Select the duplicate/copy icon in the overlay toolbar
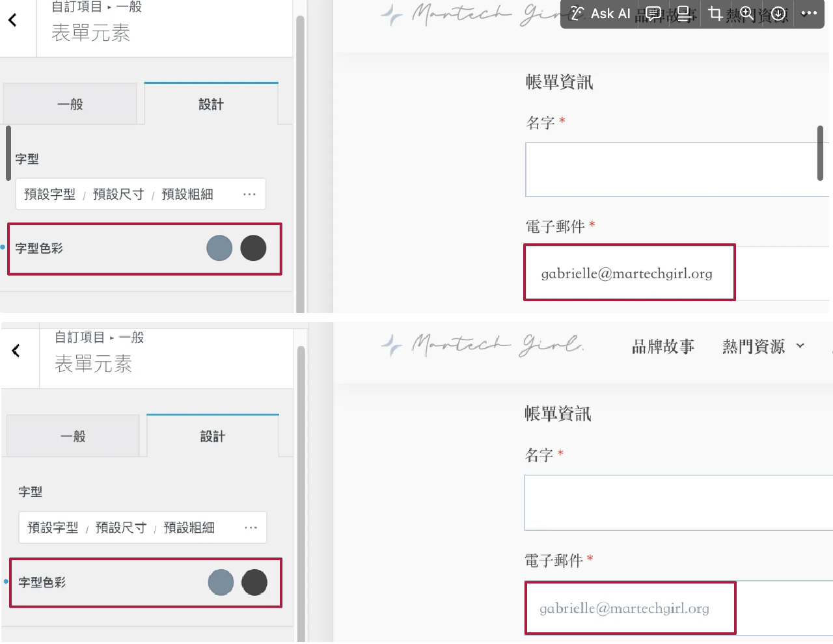The width and height of the screenshot is (833, 644). click(684, 14)
